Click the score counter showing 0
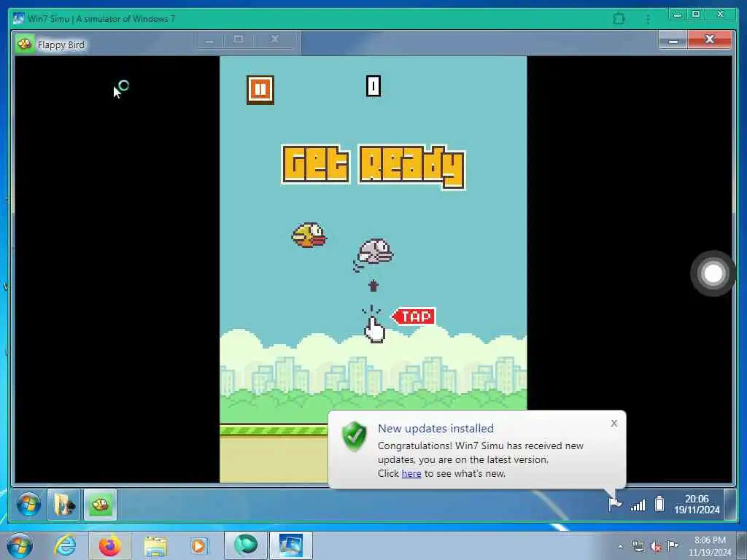The height and width of the screenshot is (560, 747). (x=373, y=86)
